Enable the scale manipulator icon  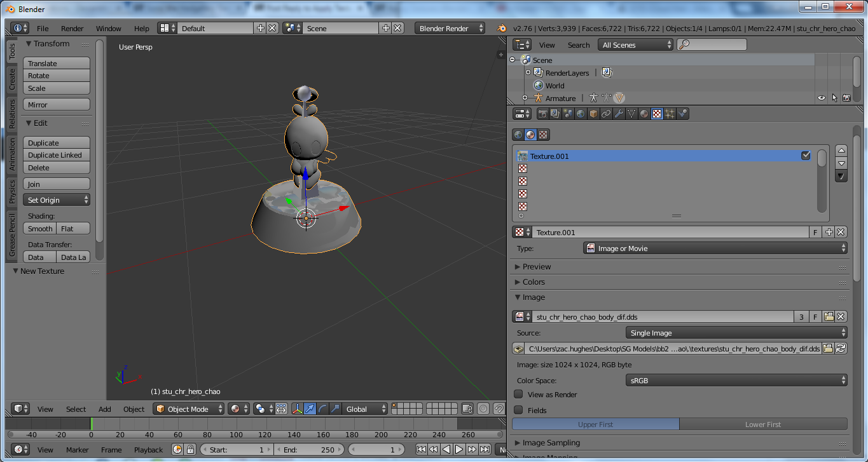[335, 409]
